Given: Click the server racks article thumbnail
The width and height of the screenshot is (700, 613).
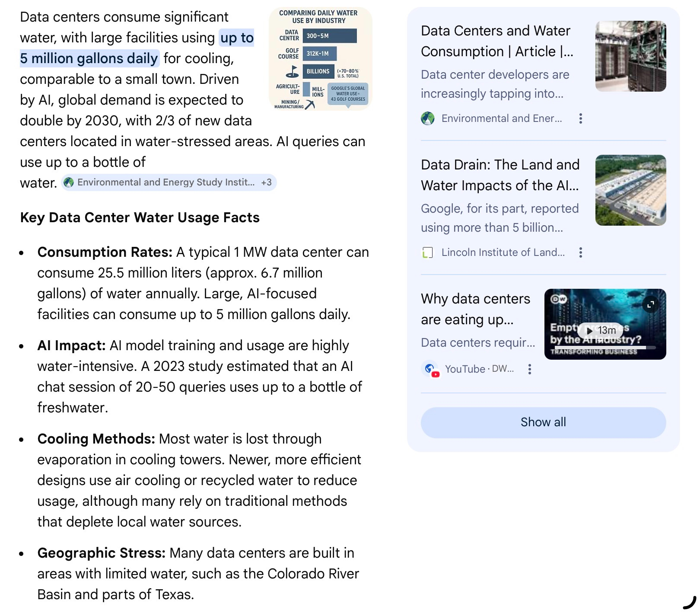Looking at the screenshot, I should tap(630, 56).
